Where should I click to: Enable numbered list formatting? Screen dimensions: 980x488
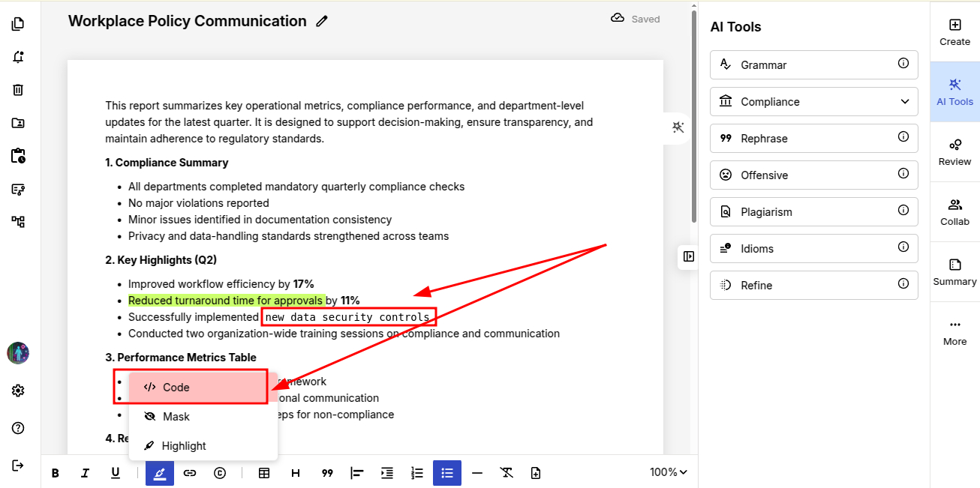416,473
